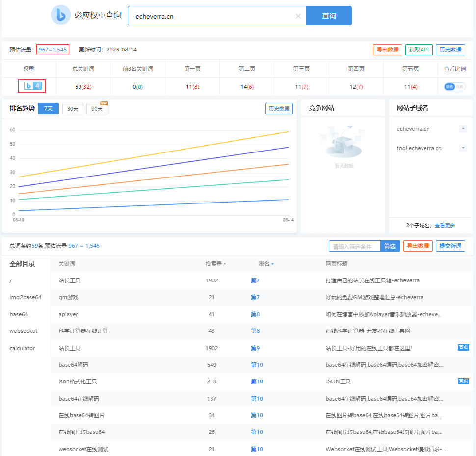
Task: Select the websocket directory in 全部目录
Action: point(24,331)
